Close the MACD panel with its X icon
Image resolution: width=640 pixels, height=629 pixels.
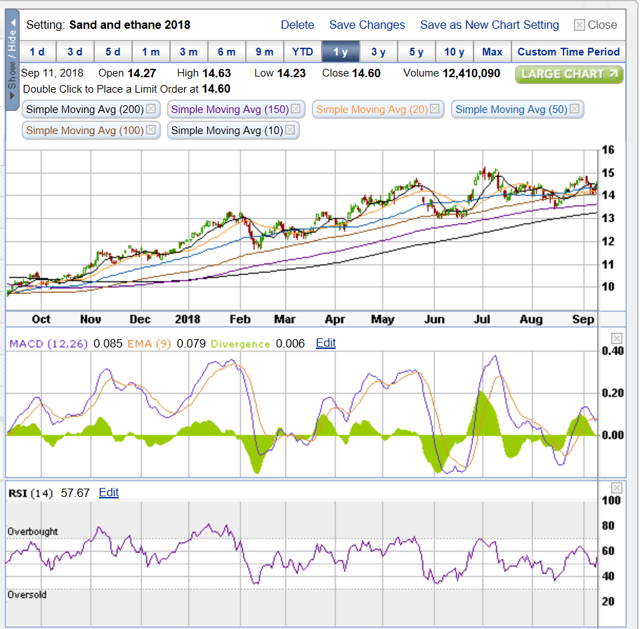coord(616,338)
